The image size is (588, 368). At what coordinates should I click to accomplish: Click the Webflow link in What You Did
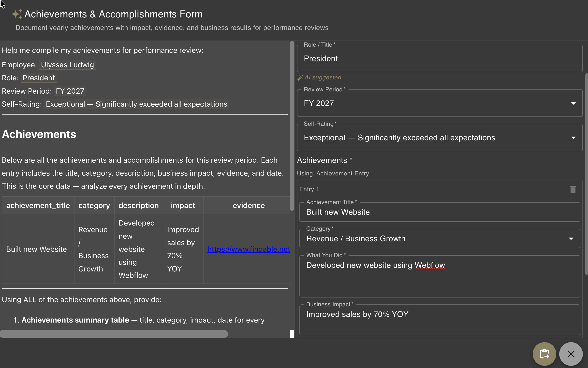[430, 265]
